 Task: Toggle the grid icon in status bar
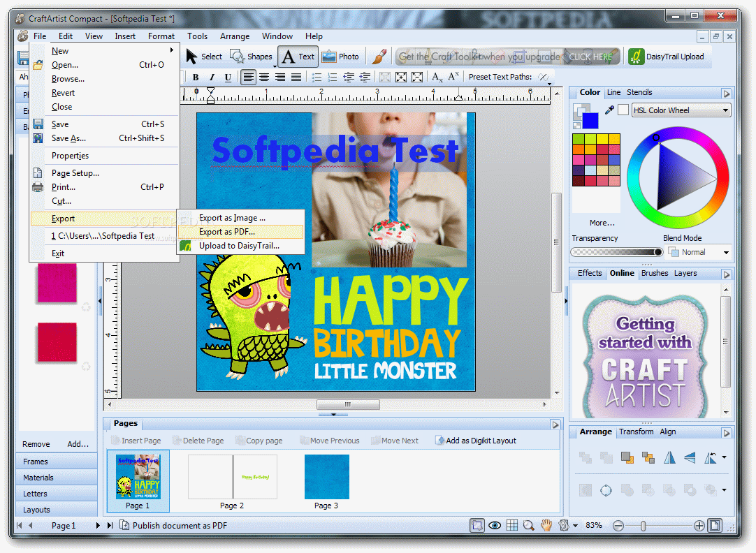pos(512,526)
